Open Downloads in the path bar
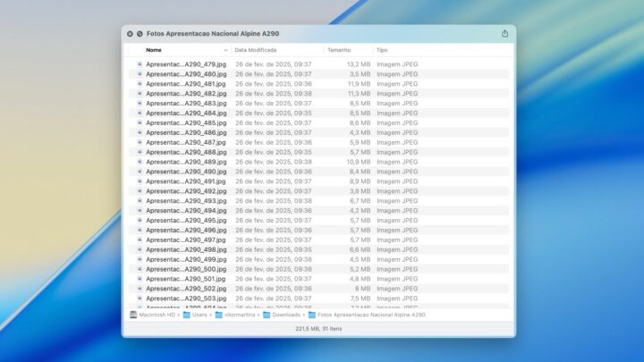 pyautogui.click(x=286, y=315)
